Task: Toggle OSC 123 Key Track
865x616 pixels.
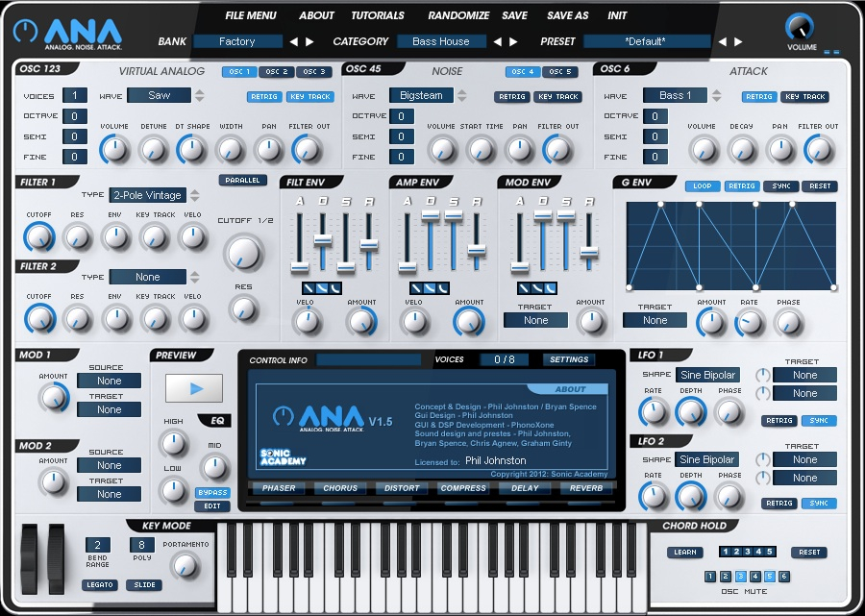Action: (310, 96)
